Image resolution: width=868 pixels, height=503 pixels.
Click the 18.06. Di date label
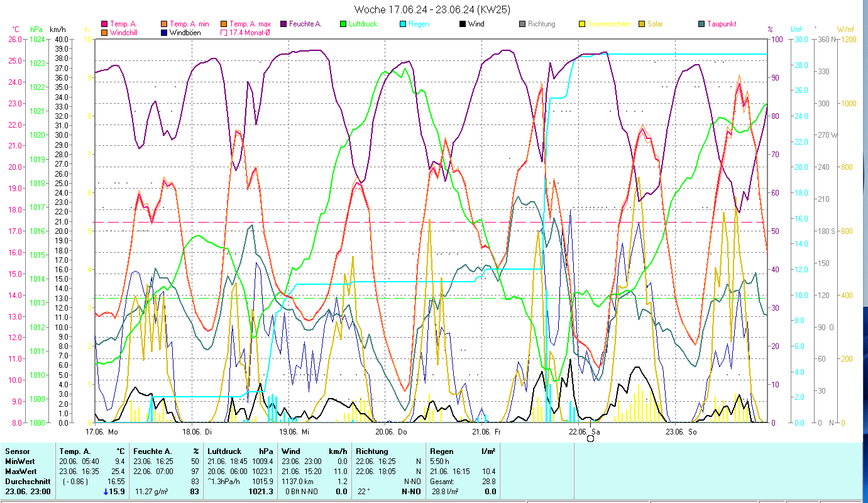coord(197,432)
